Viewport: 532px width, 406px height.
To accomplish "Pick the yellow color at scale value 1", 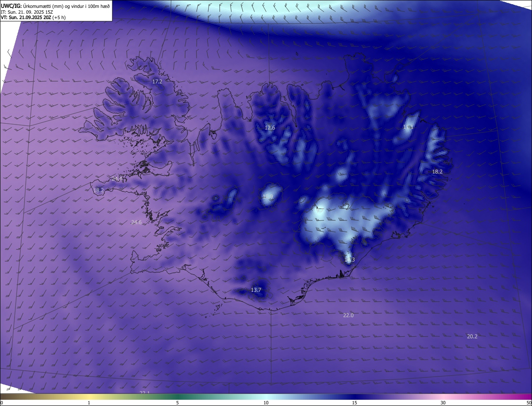I will tap(89, 396).
